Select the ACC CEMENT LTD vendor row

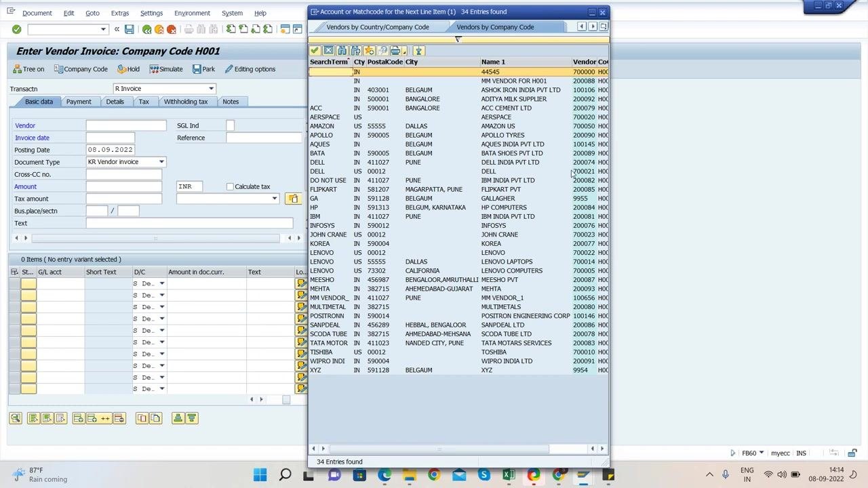point(458,108)
